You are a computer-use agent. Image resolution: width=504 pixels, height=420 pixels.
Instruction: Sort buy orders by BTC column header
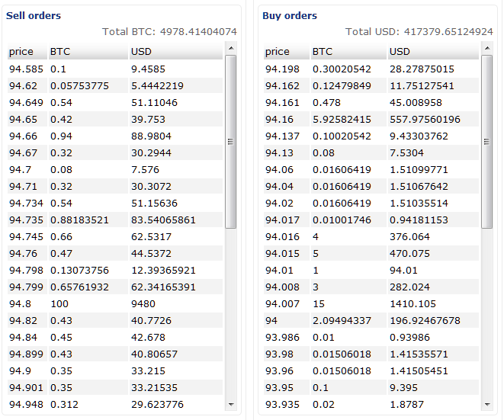348,51
